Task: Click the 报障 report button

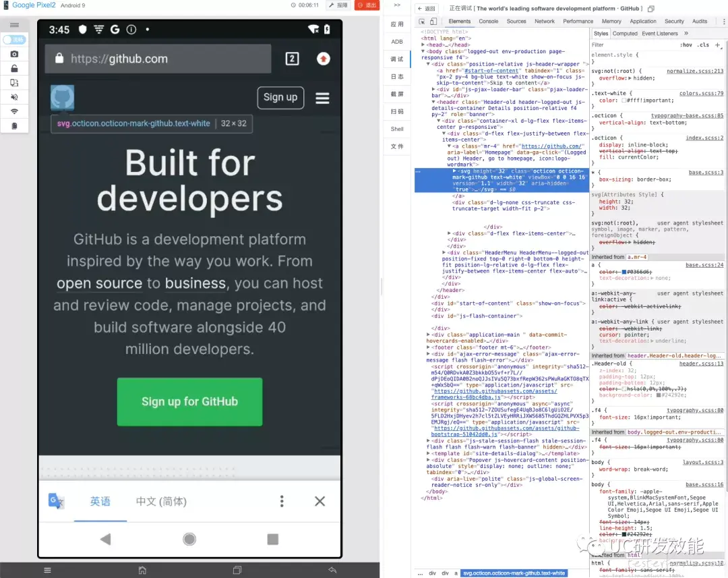Action: click(338, 5)
